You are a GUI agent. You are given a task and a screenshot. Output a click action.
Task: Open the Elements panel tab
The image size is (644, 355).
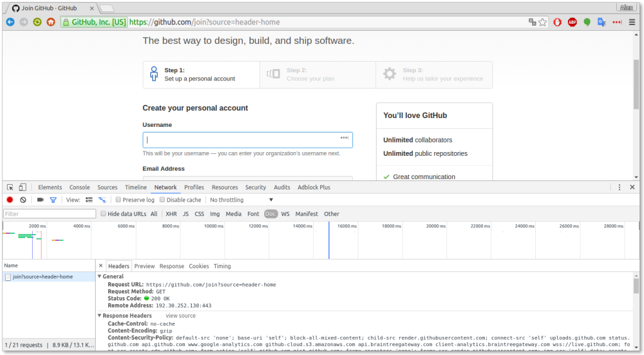[50, 187]
